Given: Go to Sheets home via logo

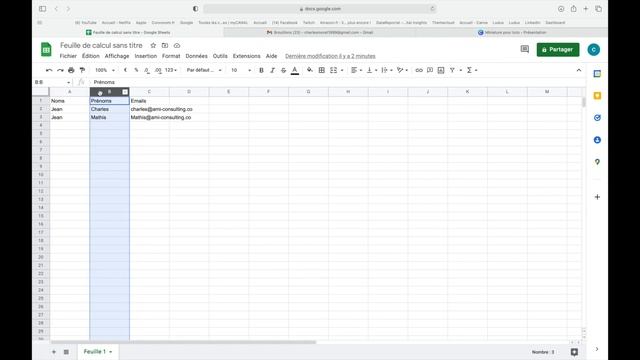Looking at the screenshot, I should [46, 50].
